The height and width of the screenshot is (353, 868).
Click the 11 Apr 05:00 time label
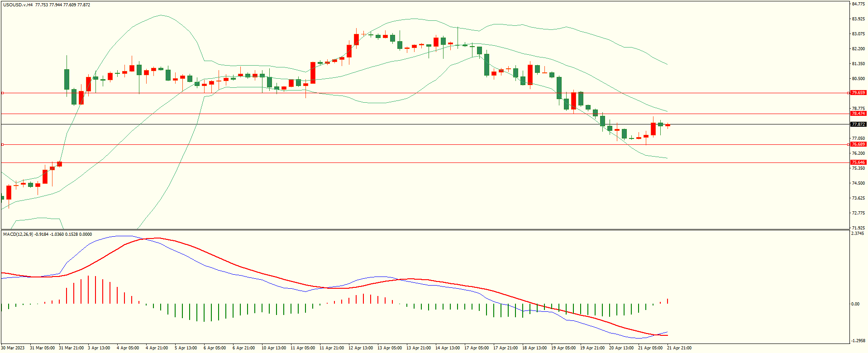[303, 348]
